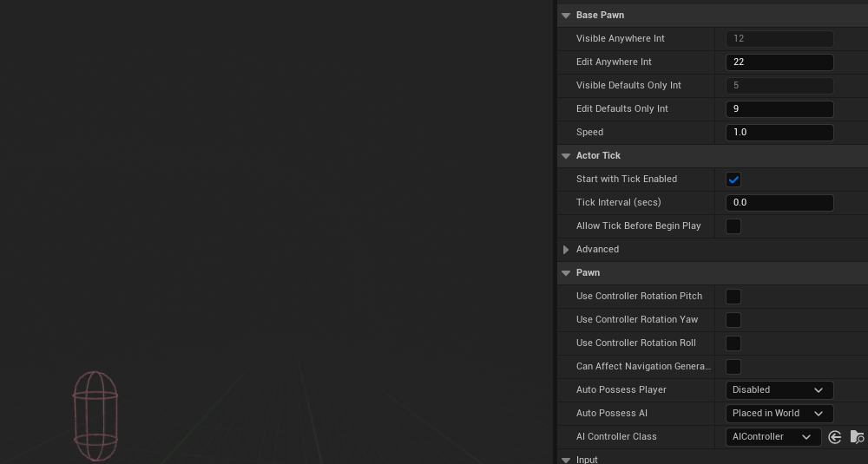Click the Use Controller Rotation Pitch label
The image size is (868, 464).
tap(640, 297)
